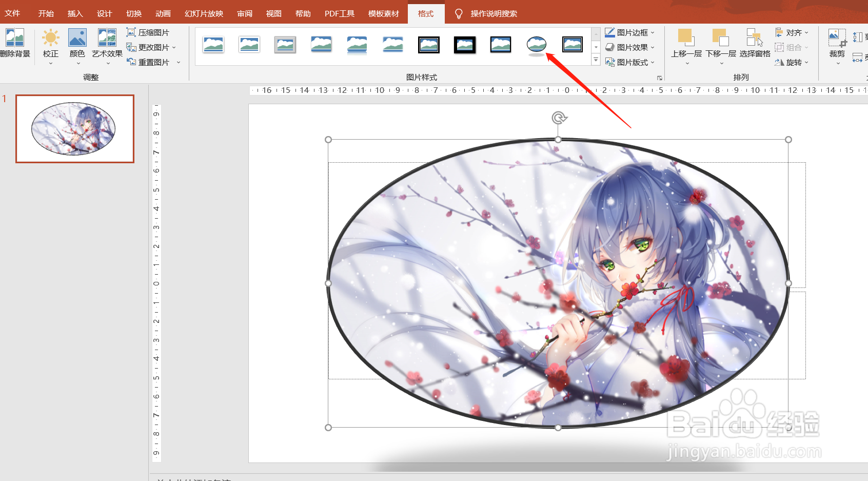Viewport: 868px width, 481px height.
Task: Apply the sixth soft edge picture style
Action: click(393, 45)
